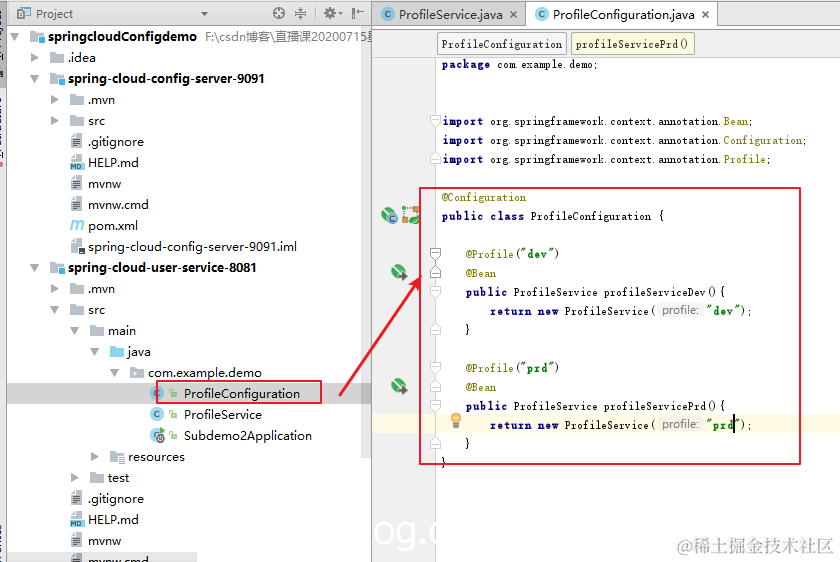Select the resources folder
Viewport: 840px width, 562px height.
[x=156, y=456]
